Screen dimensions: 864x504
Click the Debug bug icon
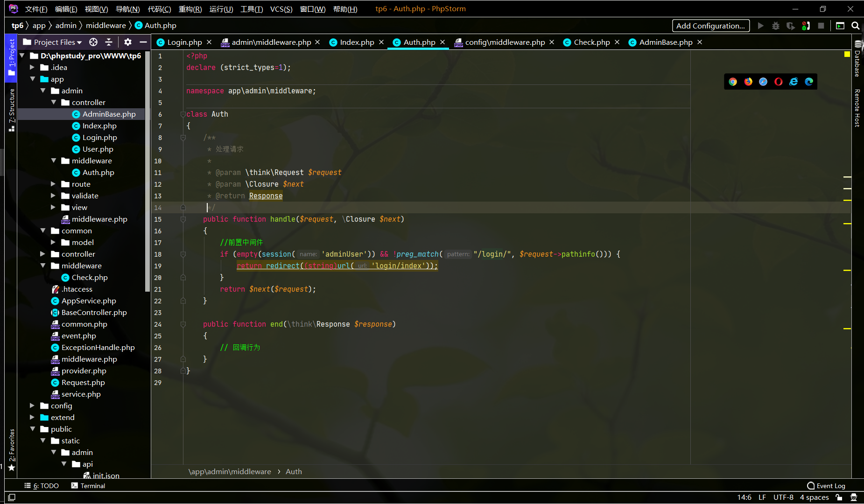click(x=776, y=26)
